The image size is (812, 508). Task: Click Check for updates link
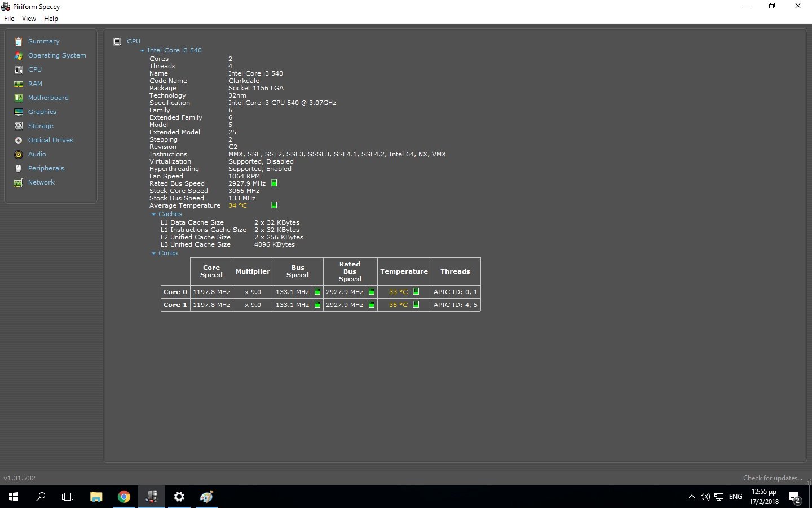[773, 478]
